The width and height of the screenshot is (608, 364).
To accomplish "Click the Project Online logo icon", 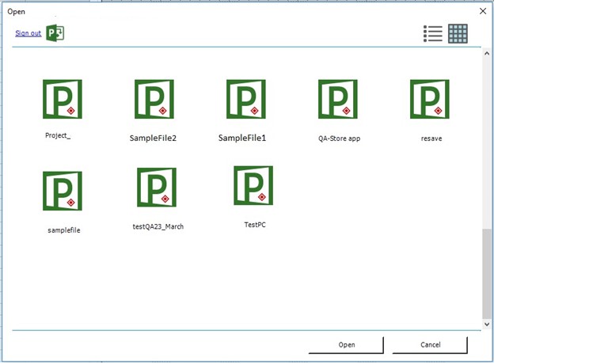I will click(x=55, y=33).
